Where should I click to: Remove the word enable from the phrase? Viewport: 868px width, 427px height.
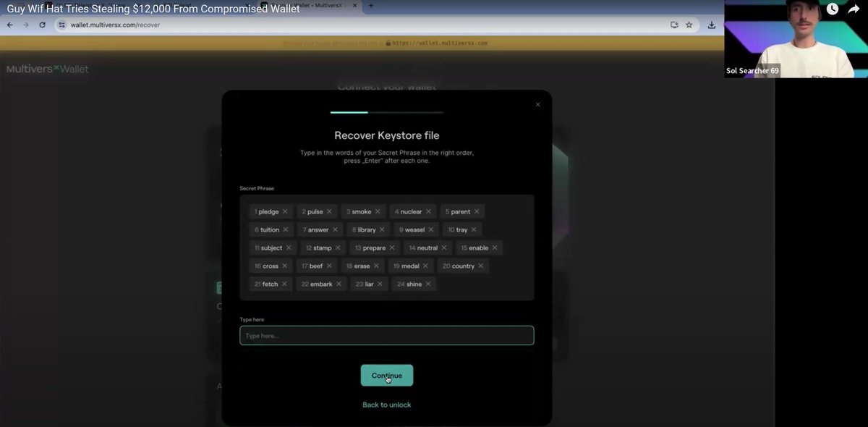point(495,248)
